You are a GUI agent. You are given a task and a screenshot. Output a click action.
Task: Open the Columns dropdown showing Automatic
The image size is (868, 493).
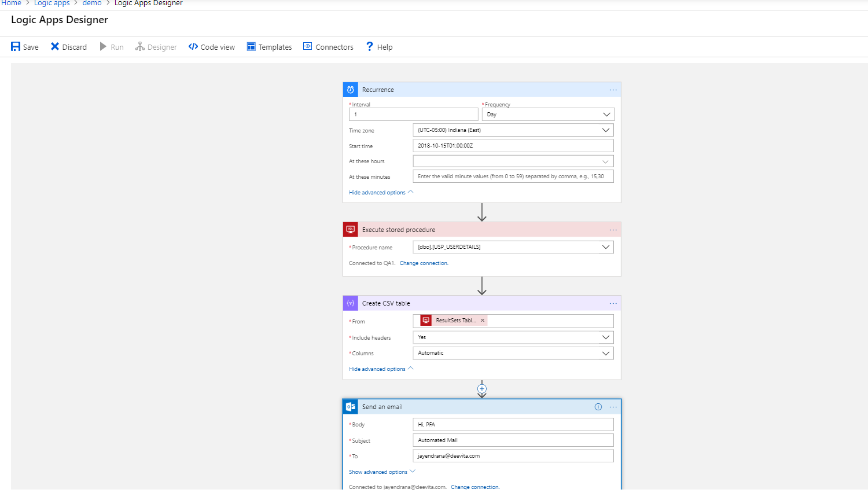(513, 353)
